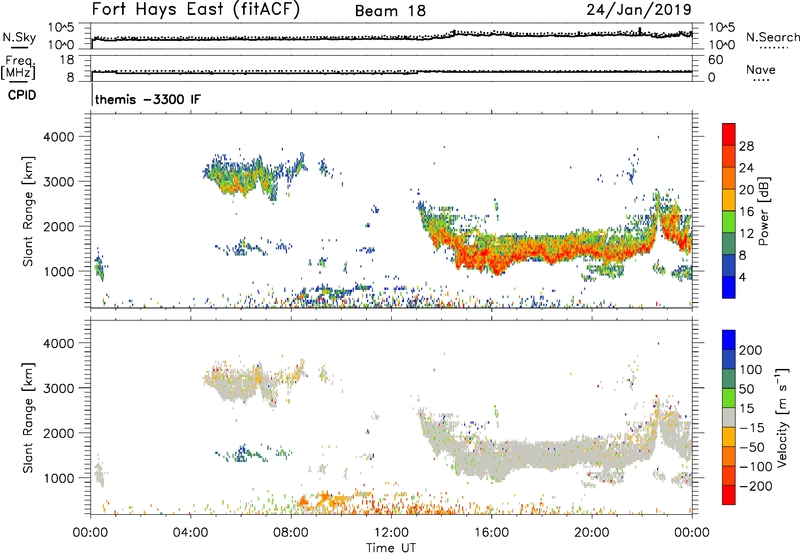
Task: Click the "04:00" time tick label
Action: 190,533
